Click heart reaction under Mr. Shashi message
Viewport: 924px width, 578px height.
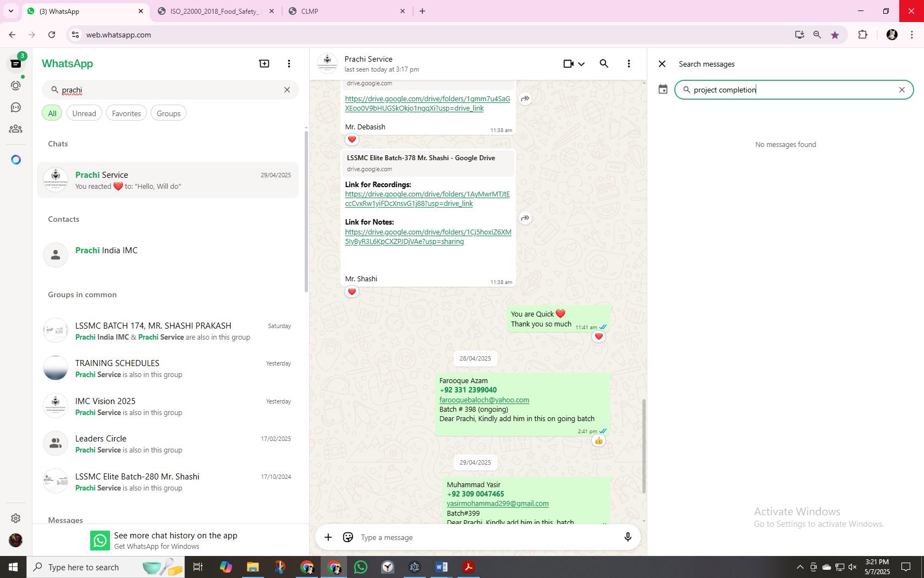pyautogui.click(x=352, y=292)
